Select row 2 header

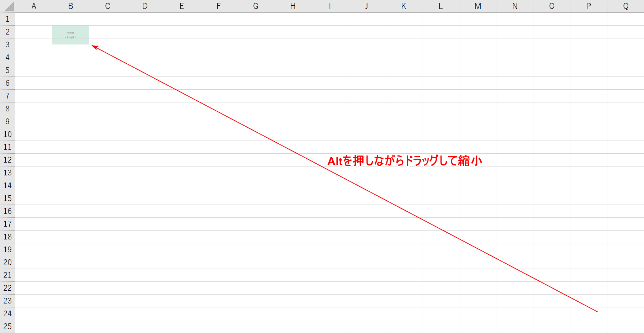tap(7, 32)
